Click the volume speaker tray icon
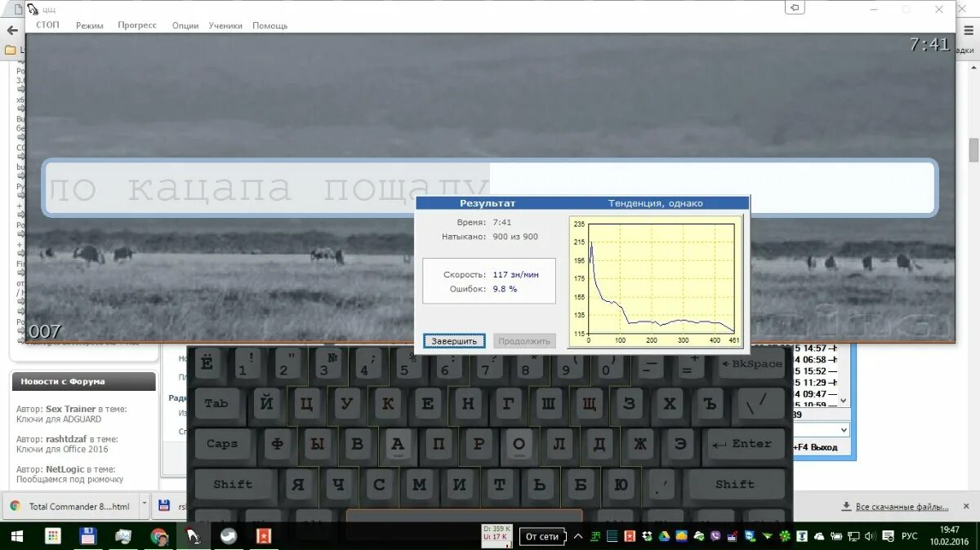The width and height of the screenshot is (980, 550). point(871,536)
